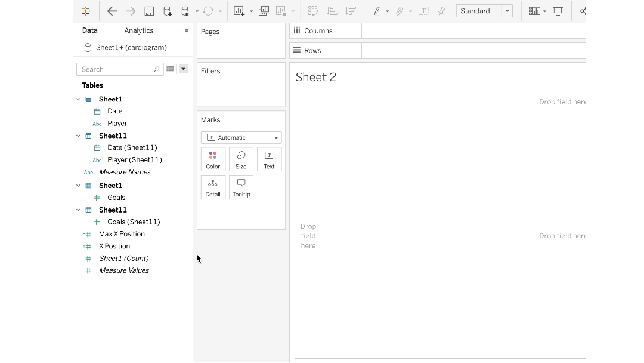Create a new worksheet
This screenshot has width=644, height=363.
tap(239, 11)
